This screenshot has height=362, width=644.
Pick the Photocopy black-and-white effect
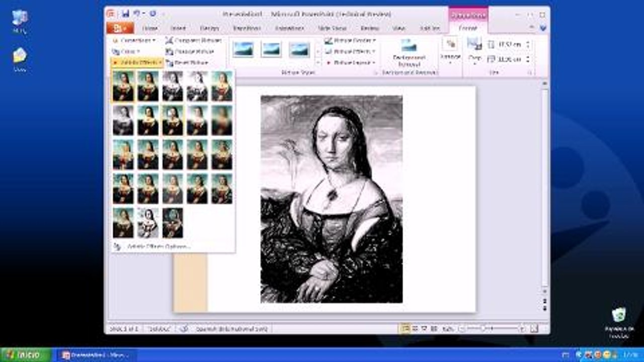coord(148,223)
